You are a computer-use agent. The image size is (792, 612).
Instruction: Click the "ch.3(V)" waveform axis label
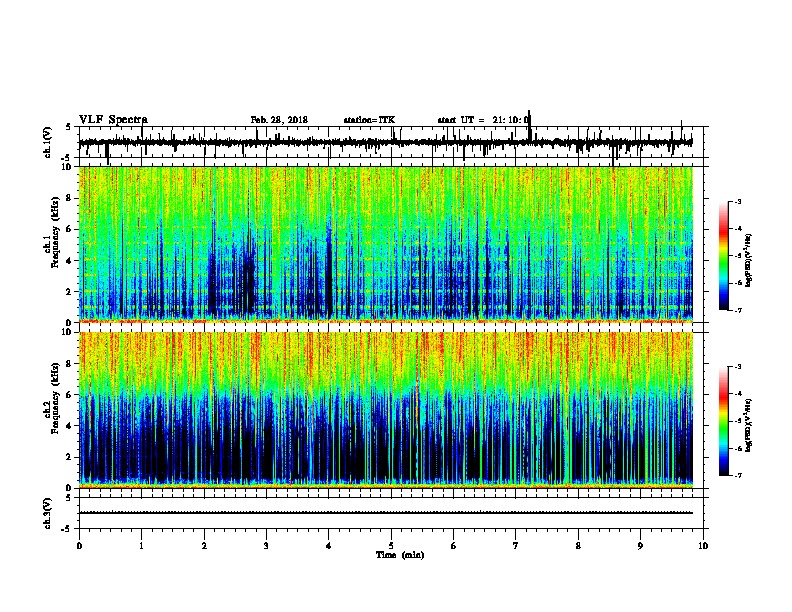tap(48, 513)
